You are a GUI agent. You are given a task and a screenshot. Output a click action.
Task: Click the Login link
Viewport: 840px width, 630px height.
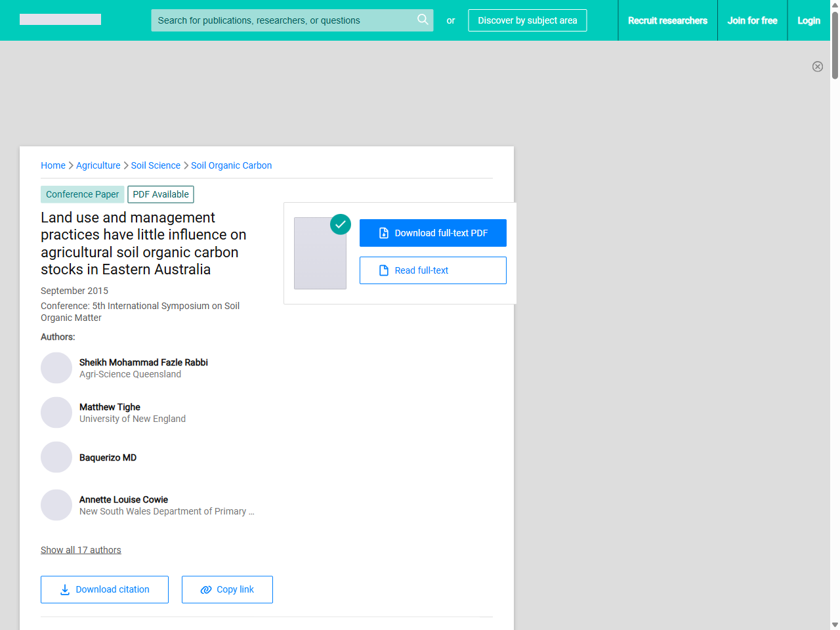(808, 20)
